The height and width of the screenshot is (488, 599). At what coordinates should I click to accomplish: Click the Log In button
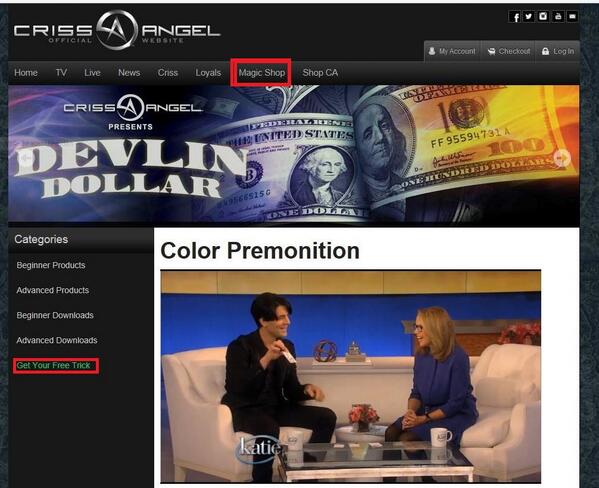click(x=558, y=51)
